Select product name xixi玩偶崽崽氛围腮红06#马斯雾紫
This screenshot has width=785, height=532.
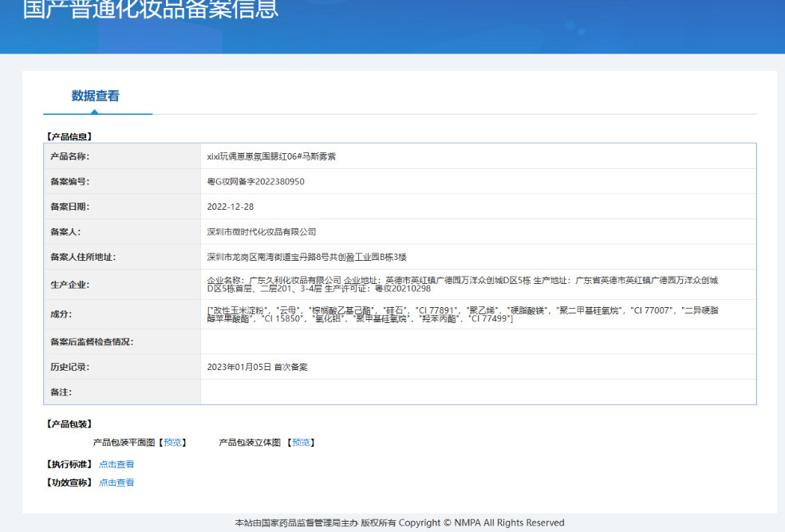pos(271,156)
